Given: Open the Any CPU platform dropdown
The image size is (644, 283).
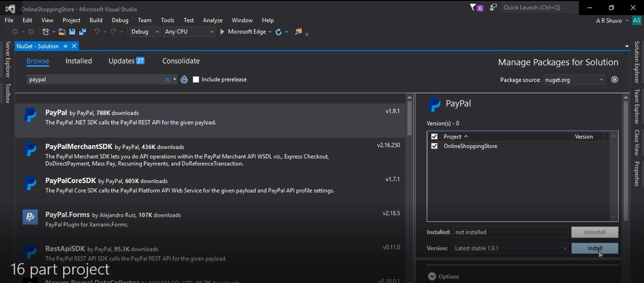Looking at the screenshot, I should [x=189, y=32].
